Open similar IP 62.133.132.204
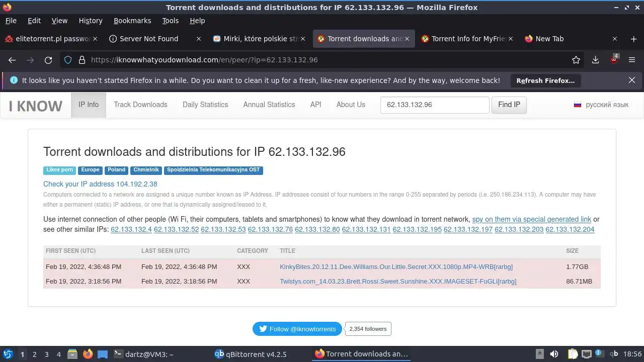 570,229
